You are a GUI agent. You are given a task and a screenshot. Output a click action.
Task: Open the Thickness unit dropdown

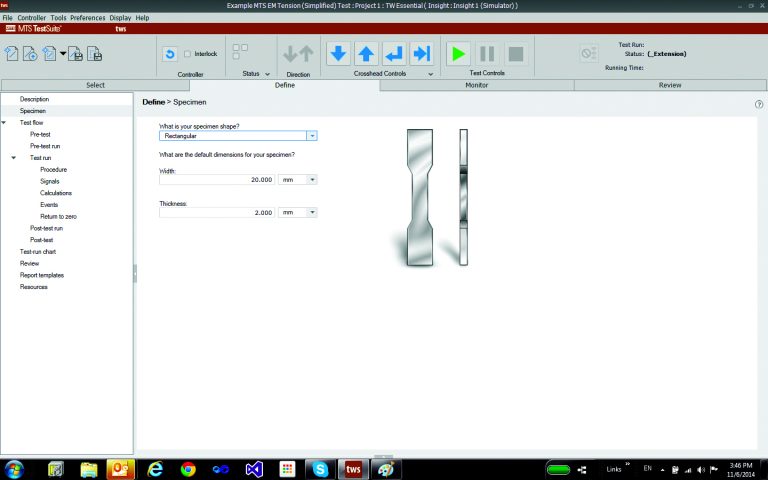point(312,212)
